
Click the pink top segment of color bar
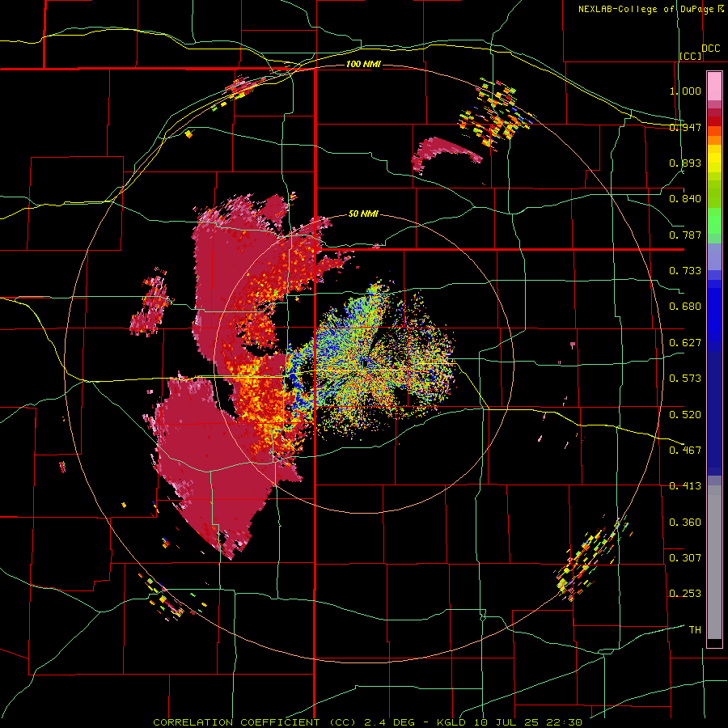pyautogui.click(x=714, y=86)
